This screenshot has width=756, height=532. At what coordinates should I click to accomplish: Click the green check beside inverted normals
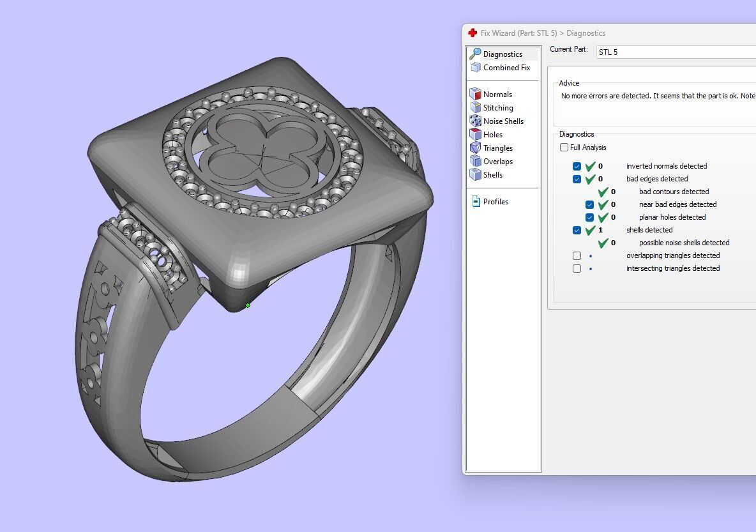(x=590, y=166)
